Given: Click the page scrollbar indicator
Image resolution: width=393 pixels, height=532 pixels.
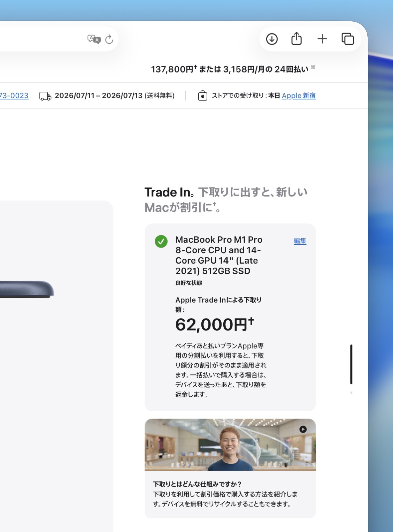Looking at the screenshot, I should pos(351,364).
